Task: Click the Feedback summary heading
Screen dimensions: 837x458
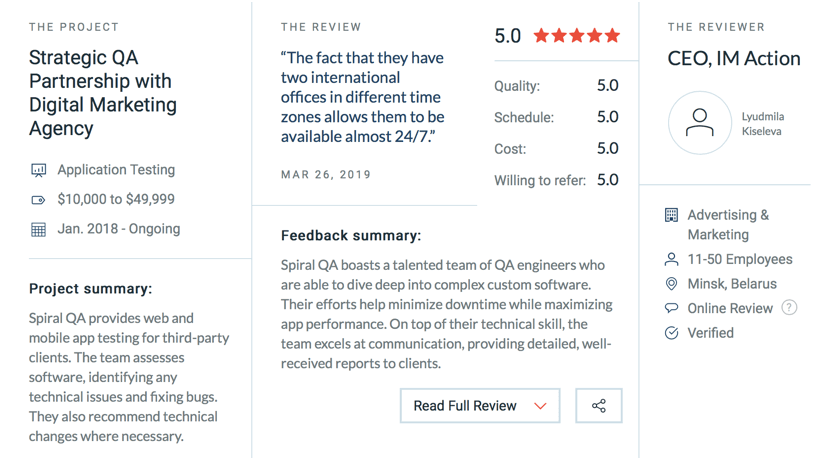Action: coord(351,236)
